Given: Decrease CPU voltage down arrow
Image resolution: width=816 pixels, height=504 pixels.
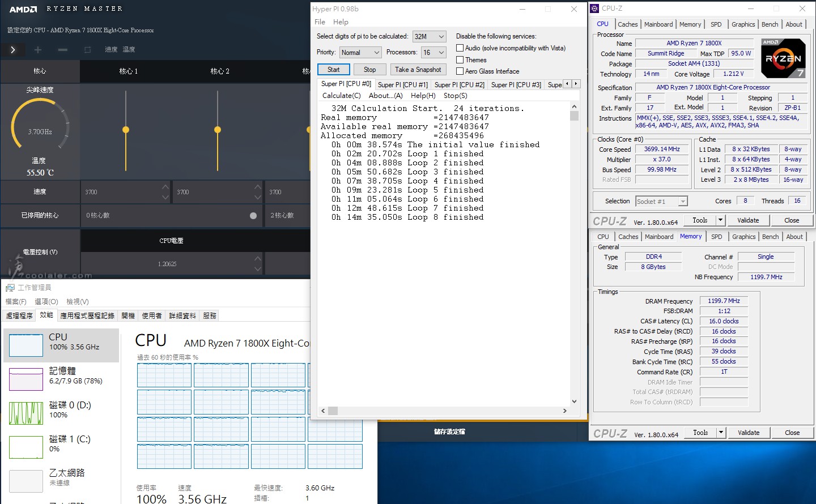Looking at the screenshot, I should (x=258, y=269).
